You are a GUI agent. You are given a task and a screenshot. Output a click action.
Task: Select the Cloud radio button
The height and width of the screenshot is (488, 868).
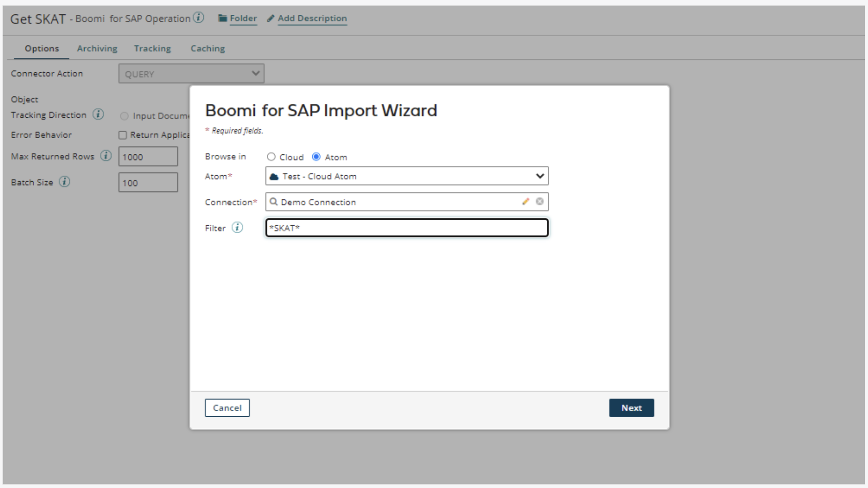271,157
